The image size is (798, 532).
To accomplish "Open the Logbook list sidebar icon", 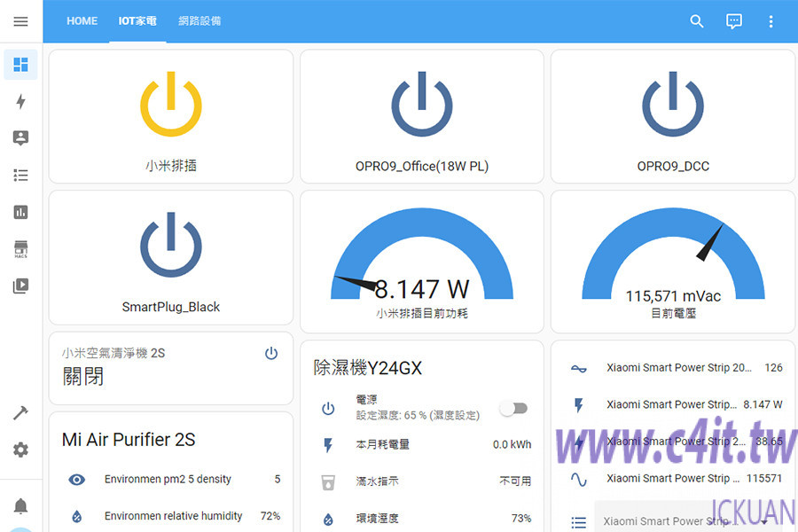I will point(20,176).
